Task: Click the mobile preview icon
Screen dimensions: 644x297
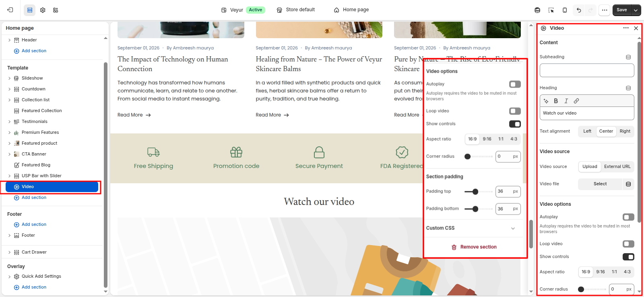Action: click(565, 10)
